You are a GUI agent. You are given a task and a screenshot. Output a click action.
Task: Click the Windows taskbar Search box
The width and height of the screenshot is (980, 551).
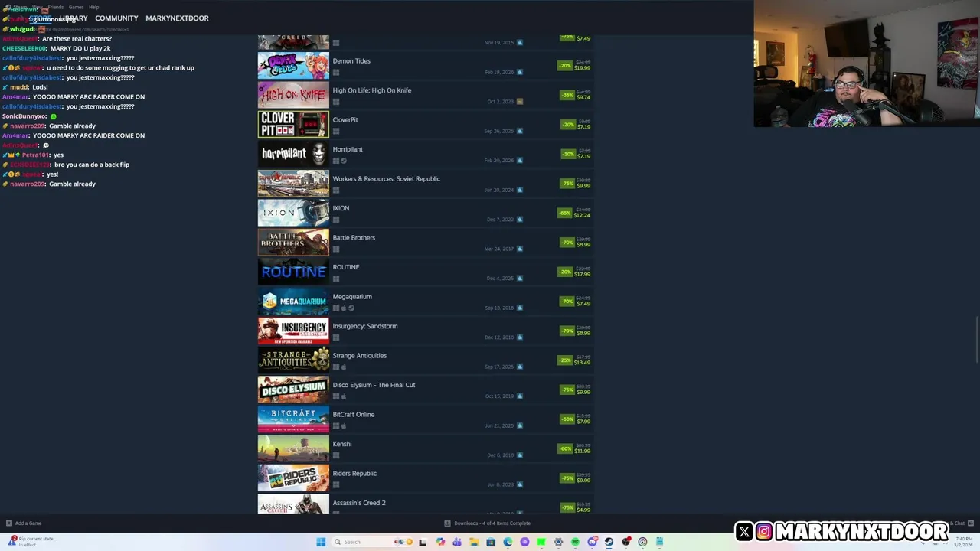pos(374,542)
